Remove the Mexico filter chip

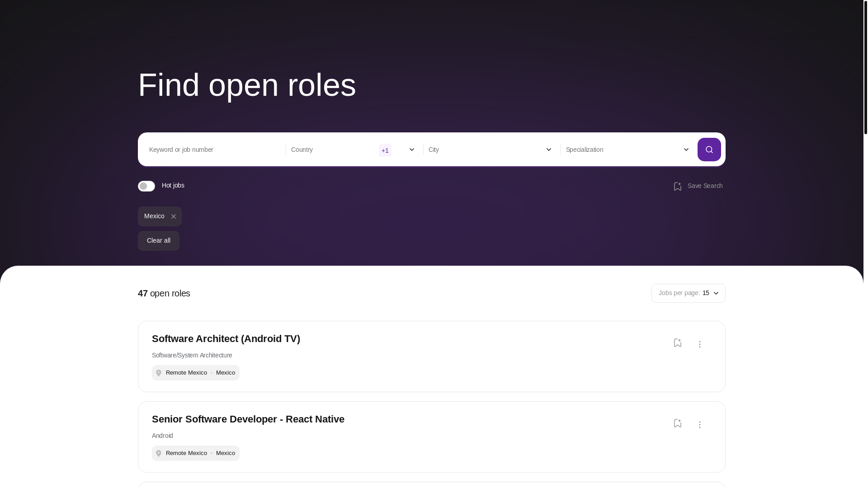click(x=173, y=216)
